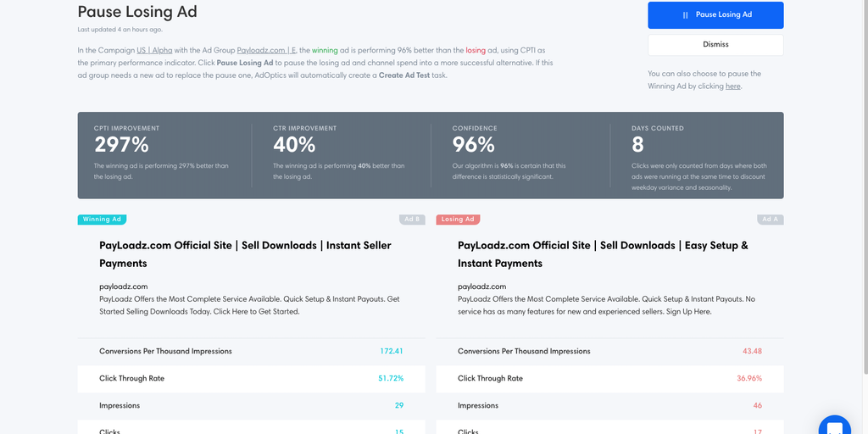Click the CPTI Improvement 297% stat
The image size is (868, 434).
[124, 144]
